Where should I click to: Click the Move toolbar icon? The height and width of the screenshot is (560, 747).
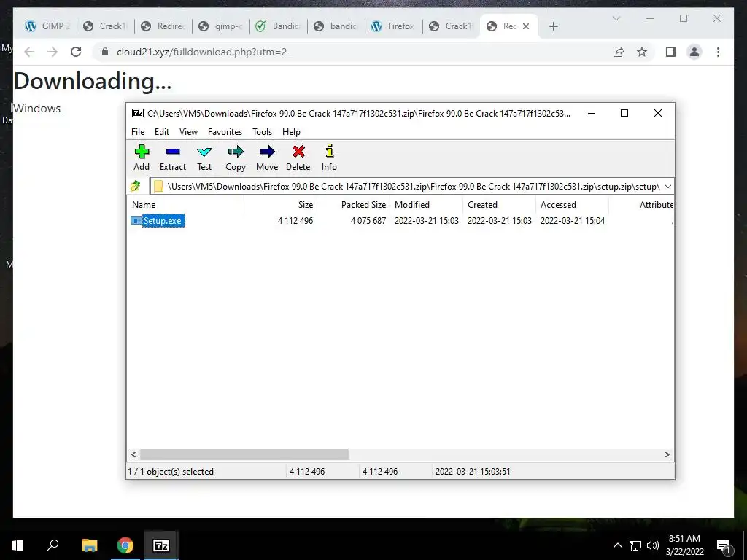tap(267, 157)
